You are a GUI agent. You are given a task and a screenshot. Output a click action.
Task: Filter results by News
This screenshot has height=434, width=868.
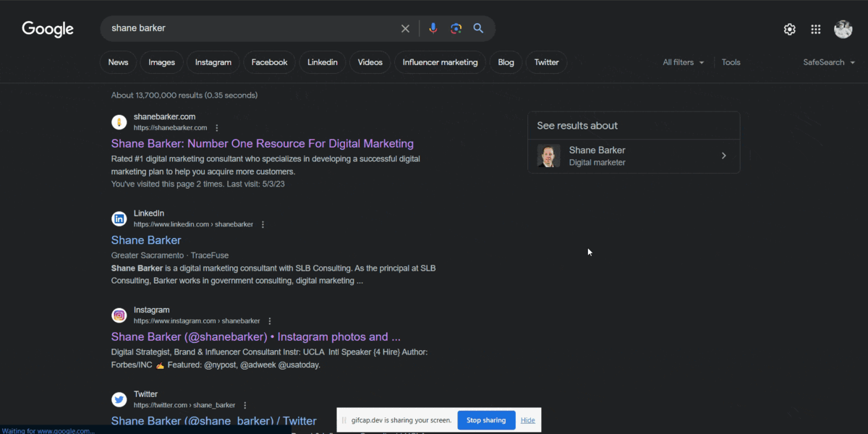[118, 62]
